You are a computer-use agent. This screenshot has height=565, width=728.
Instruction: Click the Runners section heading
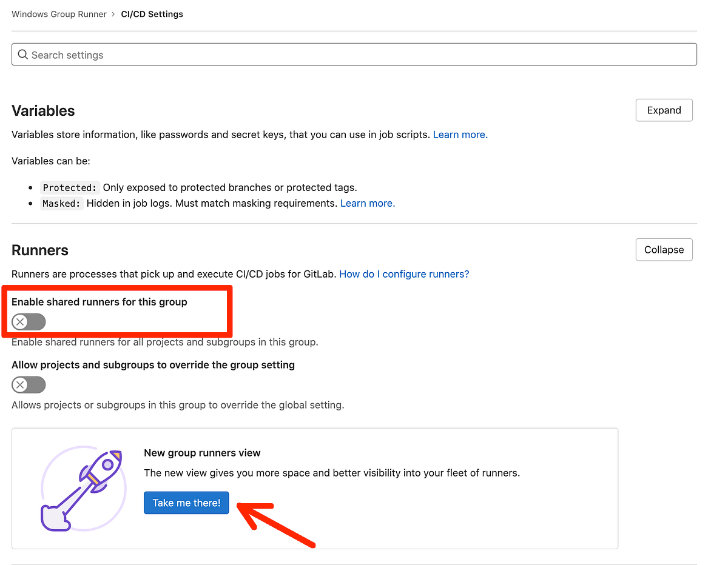(x=39, y=250)
